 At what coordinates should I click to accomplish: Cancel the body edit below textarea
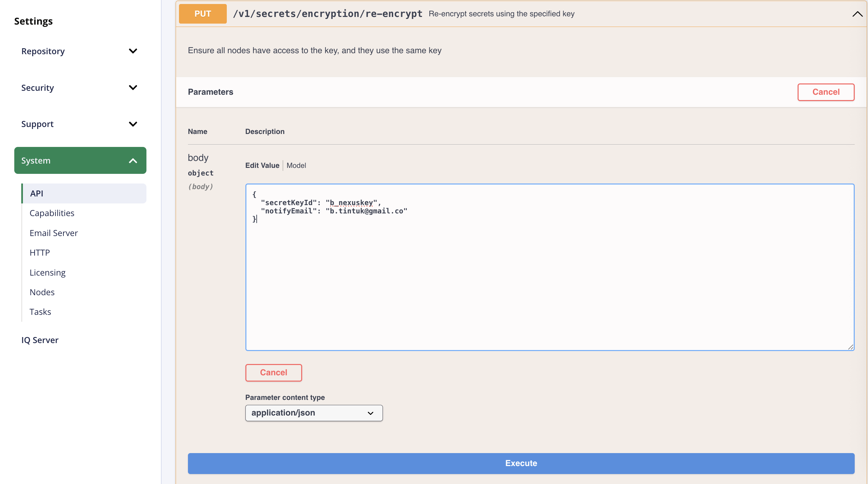point(273,372)
